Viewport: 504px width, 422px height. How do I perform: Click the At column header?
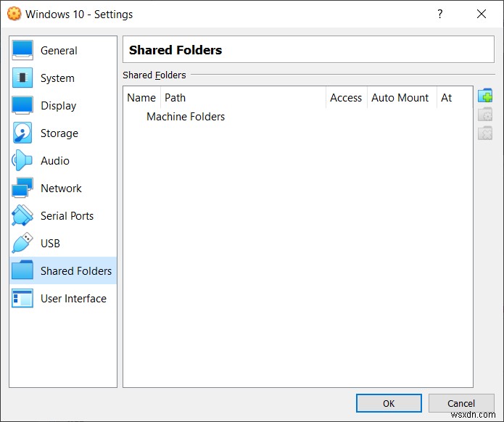(x=455, y=98)
